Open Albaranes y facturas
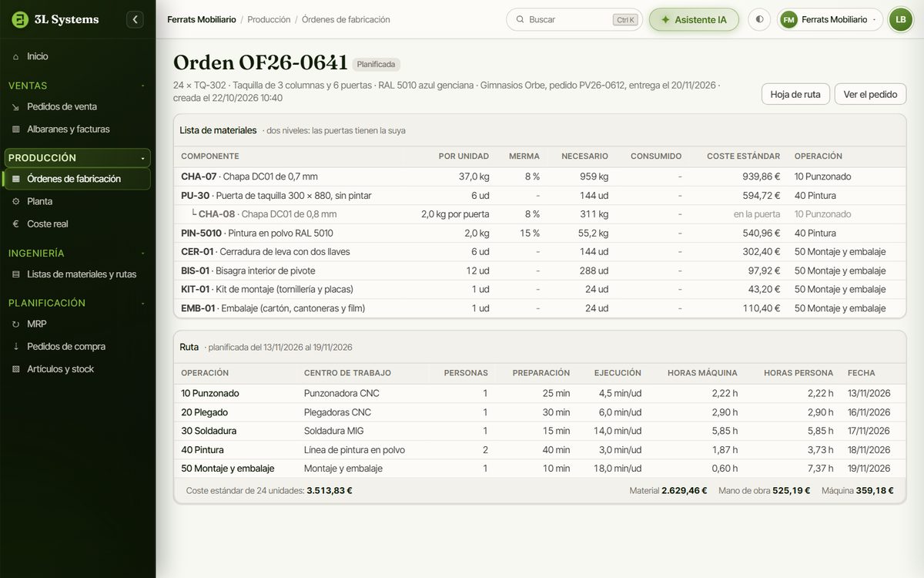 [78, 129]
